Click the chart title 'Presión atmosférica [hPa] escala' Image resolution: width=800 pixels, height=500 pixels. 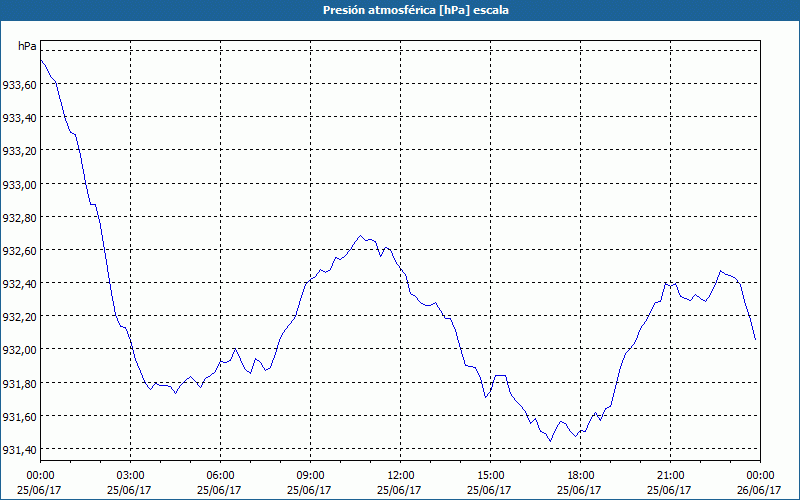(x=416, y=10)
